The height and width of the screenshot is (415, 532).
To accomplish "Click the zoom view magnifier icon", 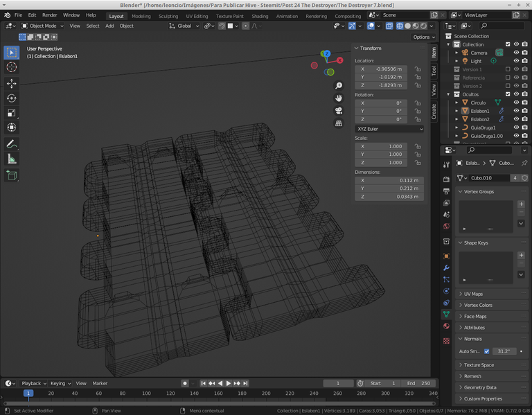I will tap(339, 85).
